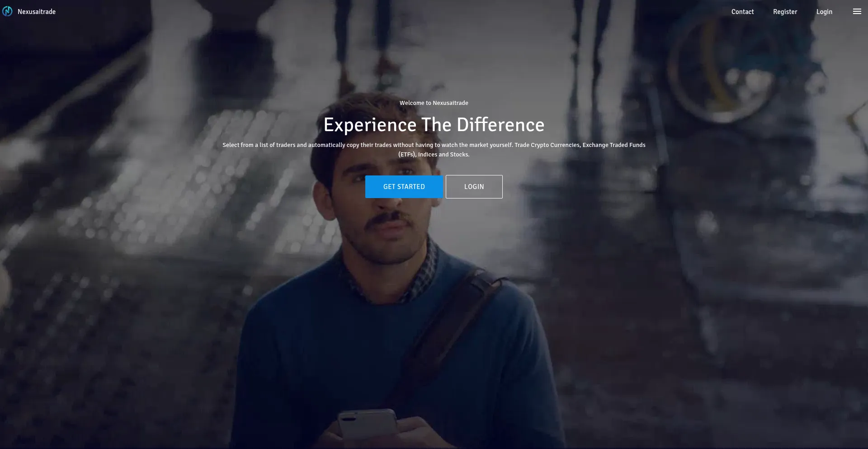Open the Contact page from navigation
This screenshot has height=449, width=868.
[x=742, y=12]
